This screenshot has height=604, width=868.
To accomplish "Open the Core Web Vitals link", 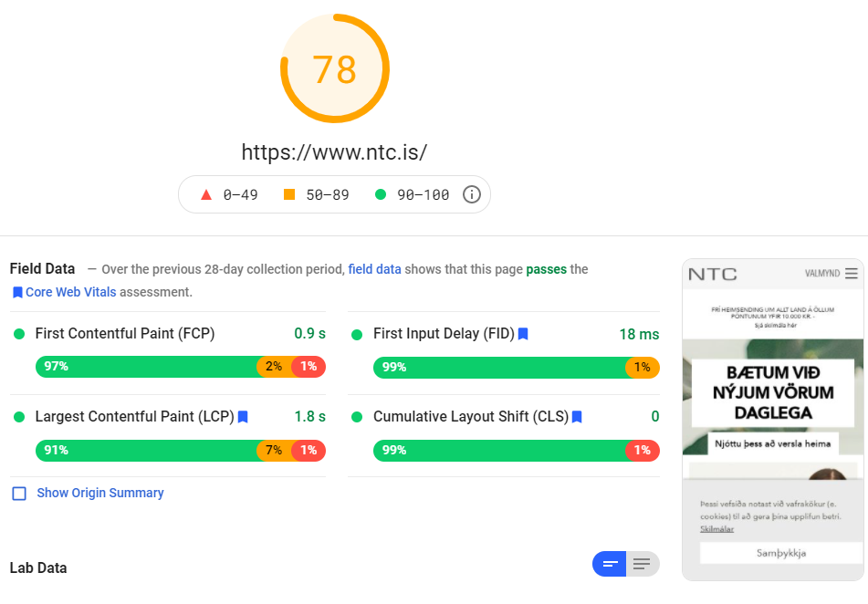I will point(71,292).
